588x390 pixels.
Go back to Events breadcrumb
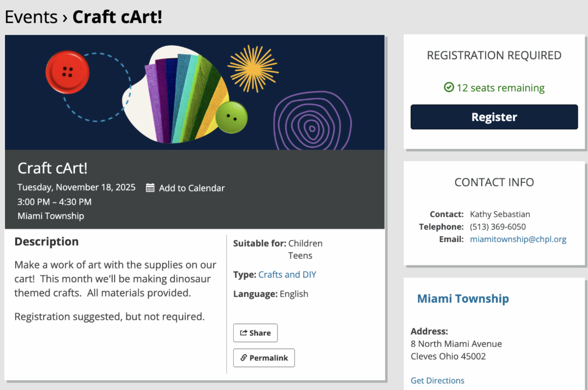(31, 17)
